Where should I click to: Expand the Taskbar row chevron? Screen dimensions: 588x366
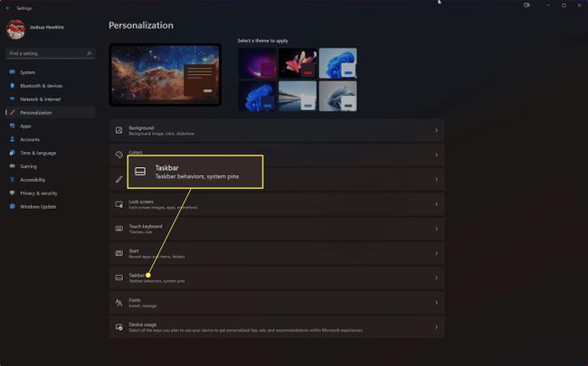[x=437, y=277]
